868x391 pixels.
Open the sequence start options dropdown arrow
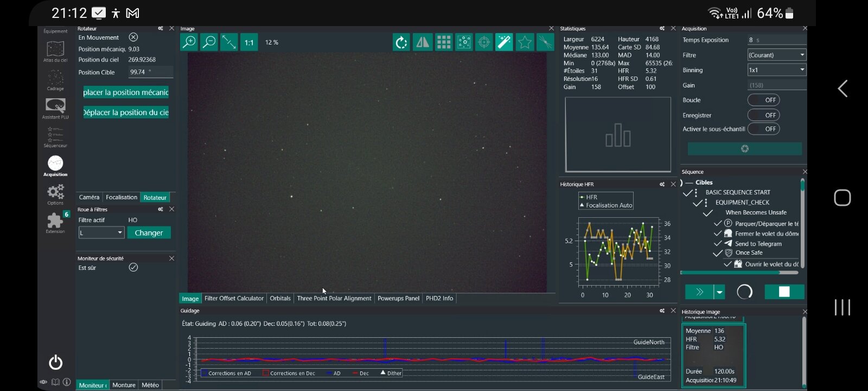719,292
